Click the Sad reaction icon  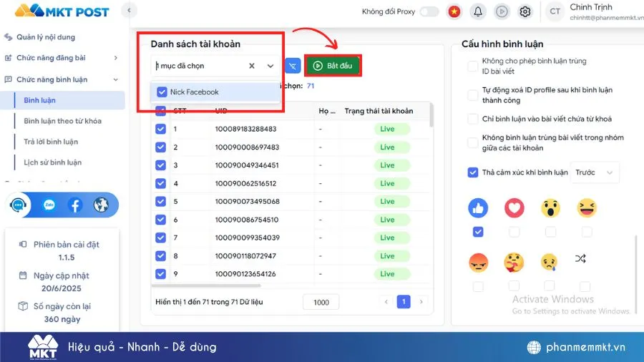(549, 263)
